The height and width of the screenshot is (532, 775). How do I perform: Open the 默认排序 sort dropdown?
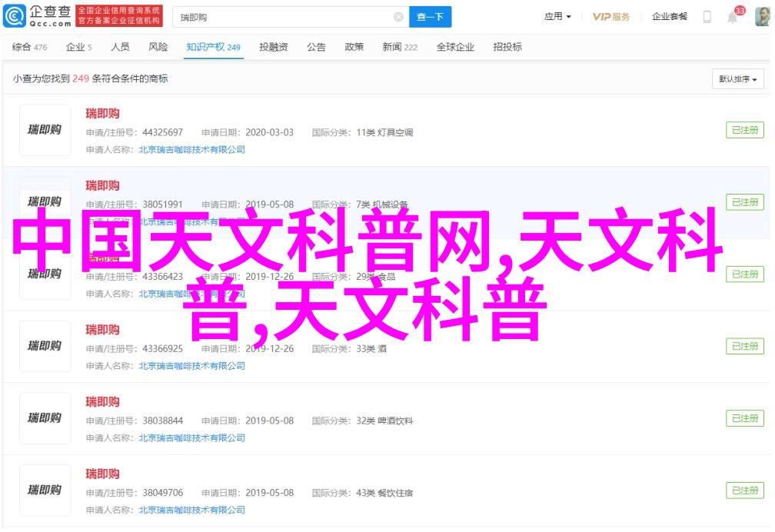[x=738, y=79]
